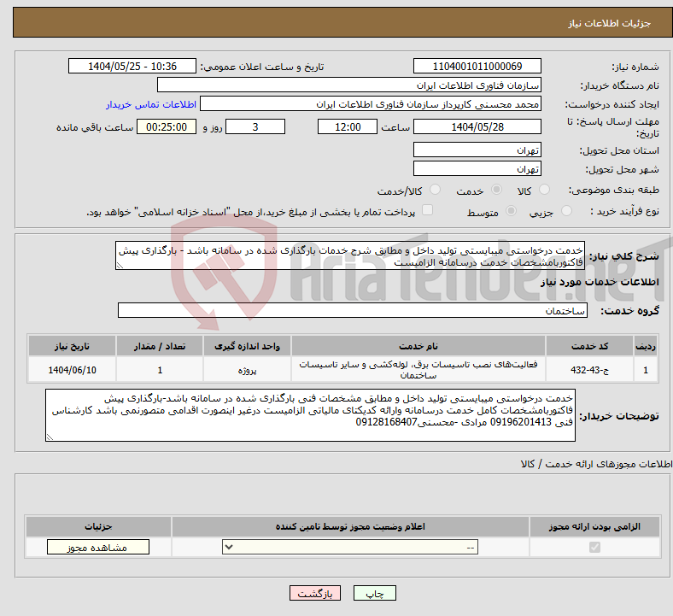
Task: Click the بازگشت back button
Action: (315, 593)
